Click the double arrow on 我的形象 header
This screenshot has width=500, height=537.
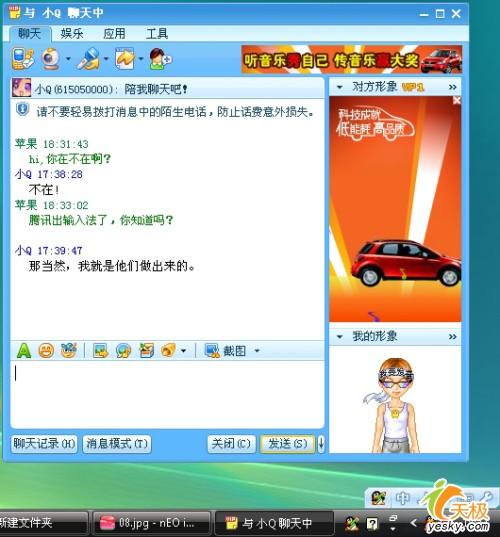[x=453, y=336]
